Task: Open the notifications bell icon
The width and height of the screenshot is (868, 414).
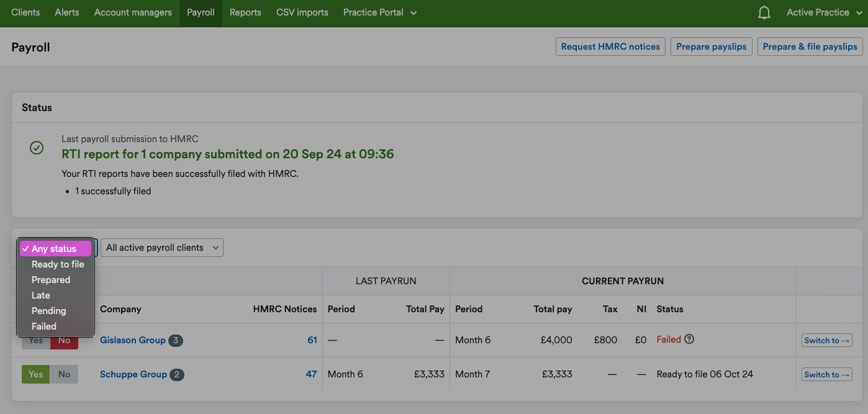Action: coord(764,12)
